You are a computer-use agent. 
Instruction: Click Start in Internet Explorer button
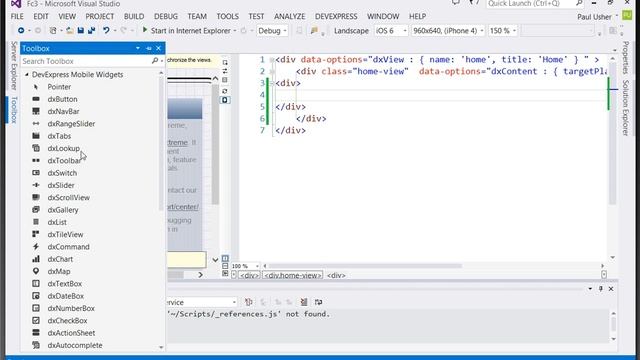[x=186, y=31]
